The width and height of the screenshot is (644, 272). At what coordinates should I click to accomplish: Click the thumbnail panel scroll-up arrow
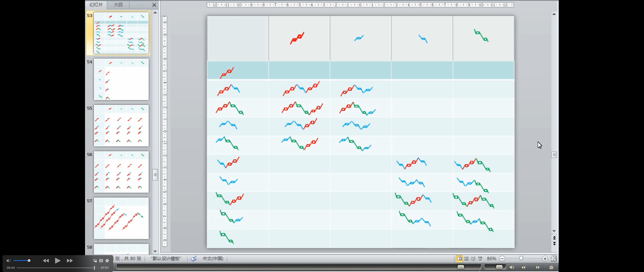click(155, 13)
